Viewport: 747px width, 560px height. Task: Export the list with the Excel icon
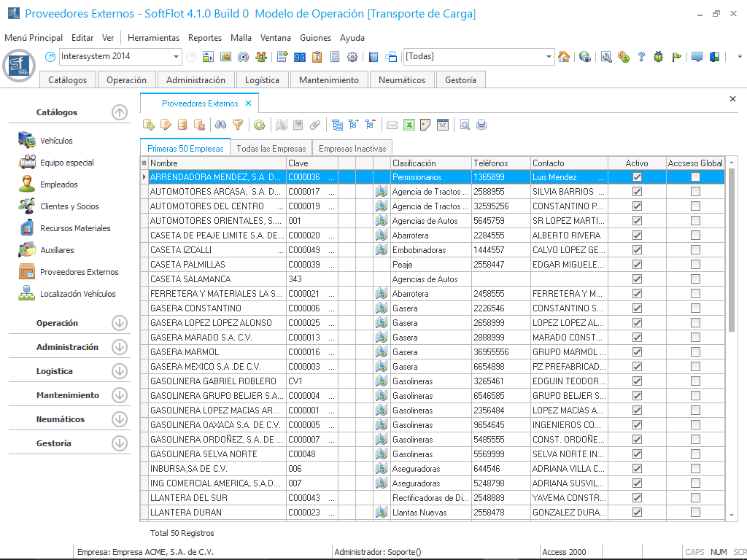click(x=409, y=125)
